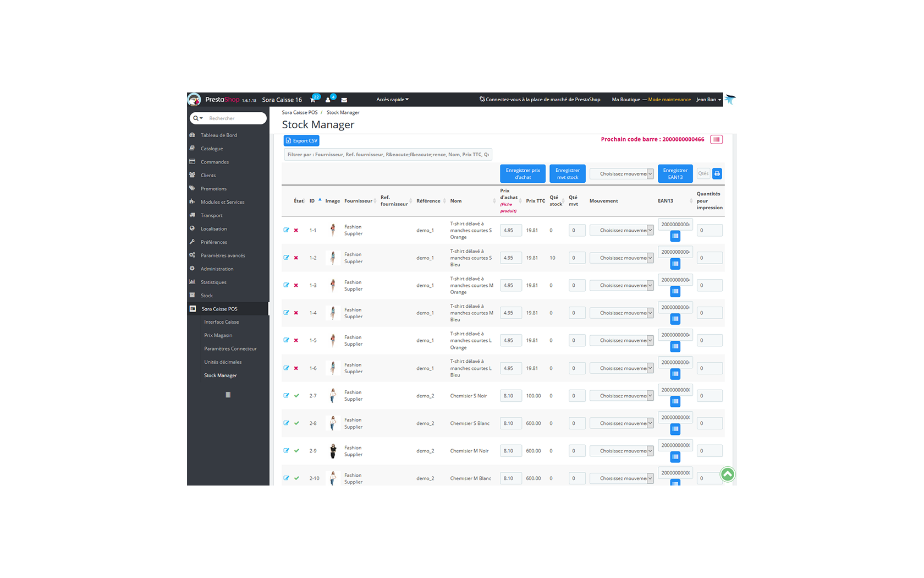Viewport: 924px width, 578px height.
Task: Open the customers notification icon in header
Action: (328, 100)
